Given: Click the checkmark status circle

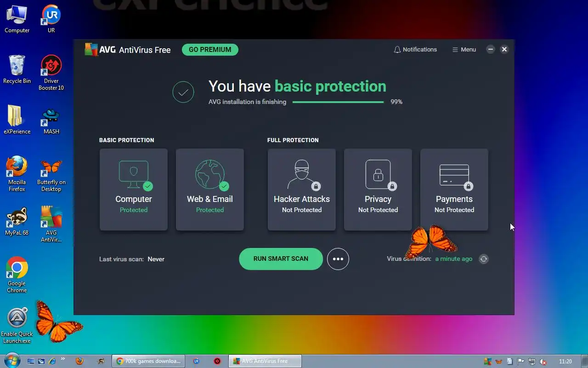Looking at the screenshot, I should point(183,92).
